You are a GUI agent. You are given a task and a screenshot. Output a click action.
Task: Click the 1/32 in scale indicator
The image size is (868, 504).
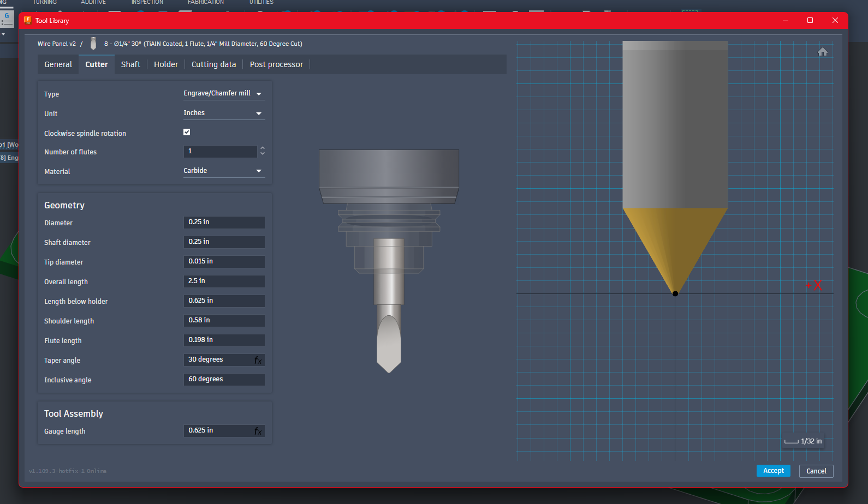coord(803,441)
